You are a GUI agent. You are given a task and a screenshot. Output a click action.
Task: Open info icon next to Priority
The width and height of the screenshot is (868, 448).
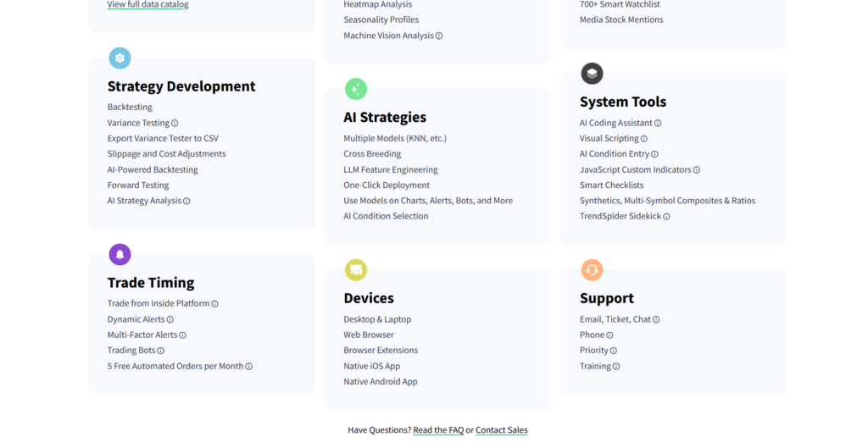[x=613, y=351]
